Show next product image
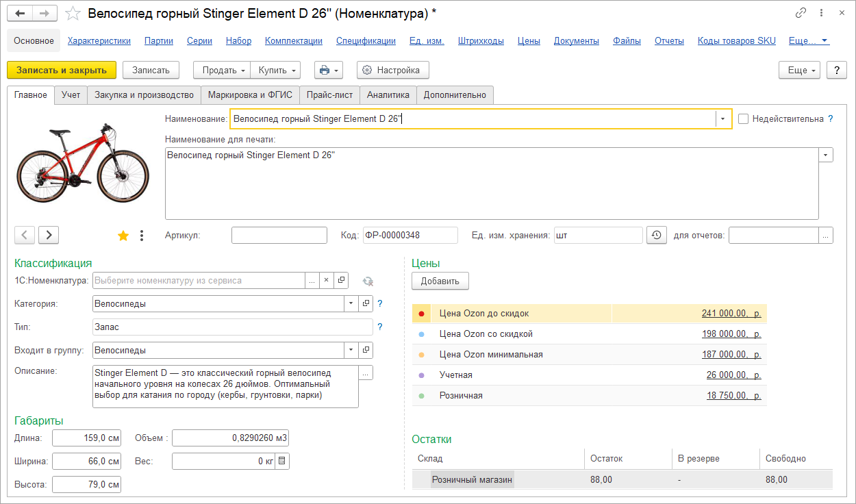 (x=49, y=235)
